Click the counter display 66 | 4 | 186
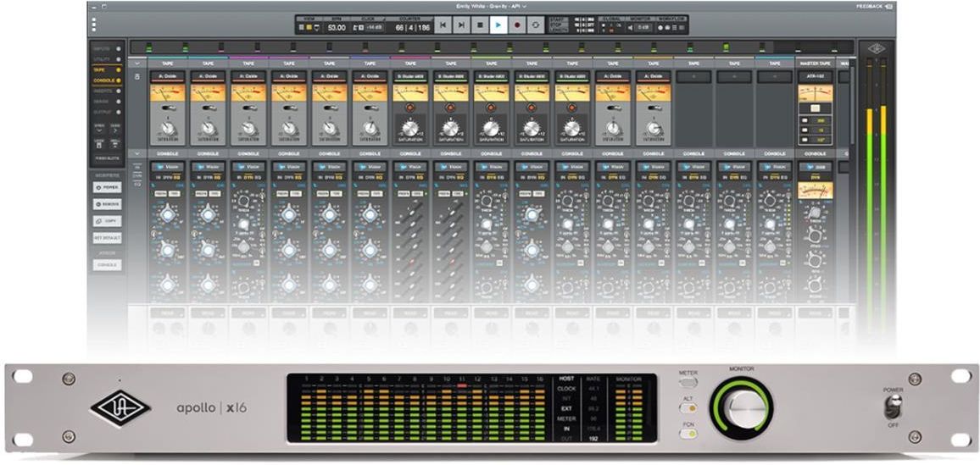This screenshot has height=465, width=980. [413, 27]
